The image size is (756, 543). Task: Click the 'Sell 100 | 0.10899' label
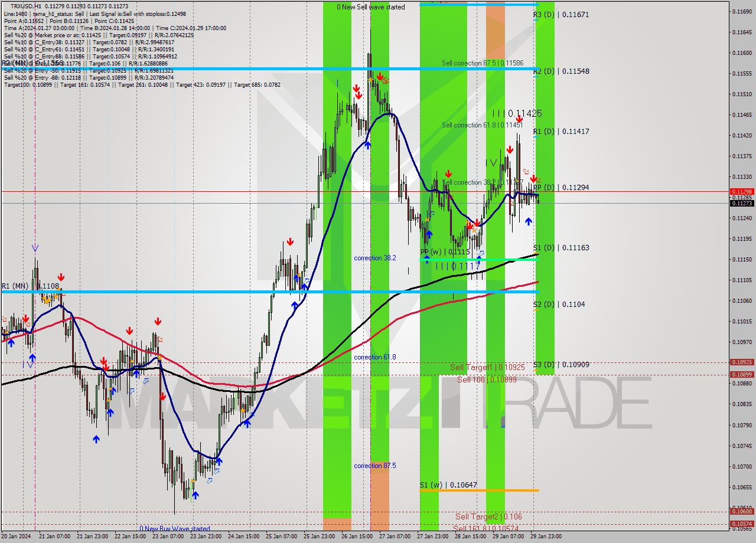tap(487, 380)
